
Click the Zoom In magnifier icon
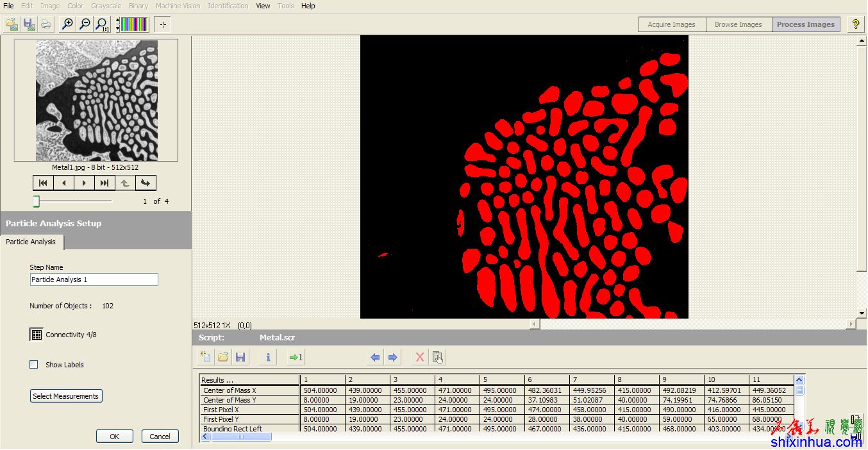67,24
